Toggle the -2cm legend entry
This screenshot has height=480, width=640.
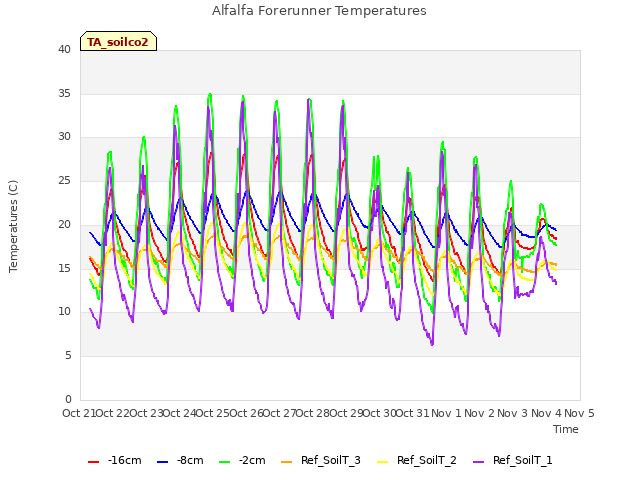242,460
